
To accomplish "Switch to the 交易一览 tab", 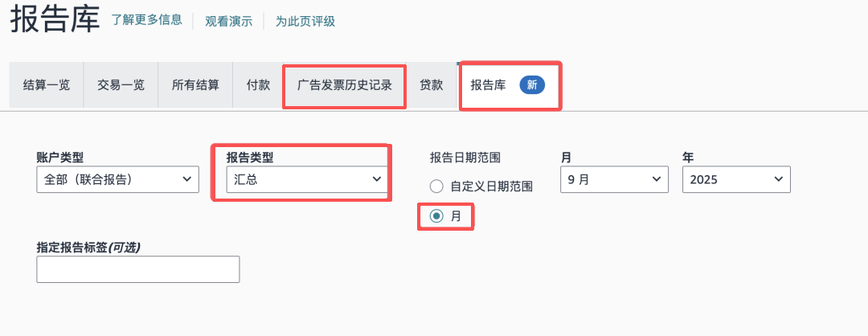I will click(121, 84).
